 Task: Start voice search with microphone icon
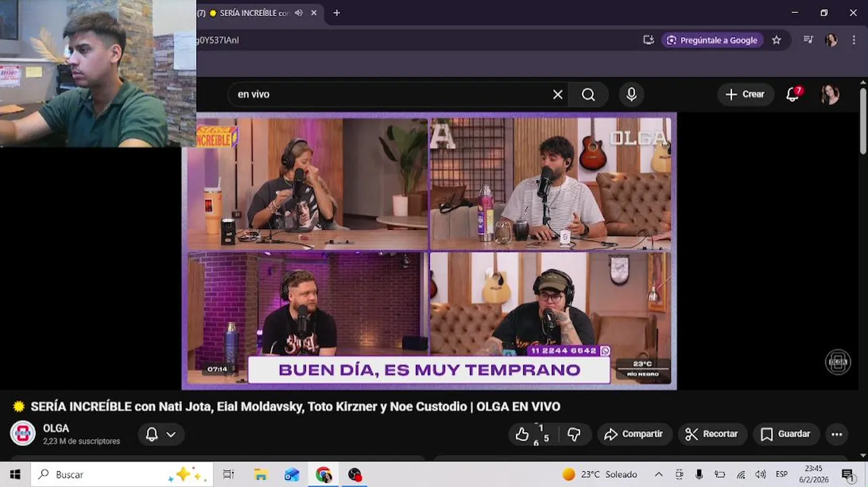(631, 95)
